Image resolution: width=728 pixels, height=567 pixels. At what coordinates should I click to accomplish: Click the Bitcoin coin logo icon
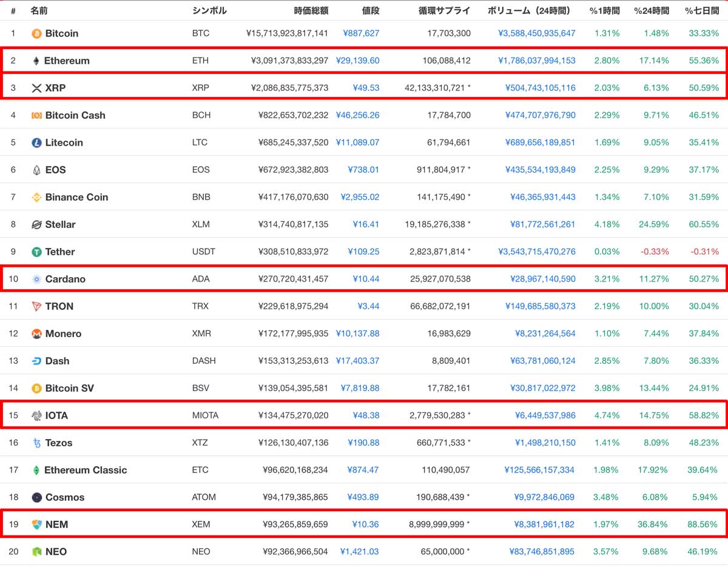[36, 33]
